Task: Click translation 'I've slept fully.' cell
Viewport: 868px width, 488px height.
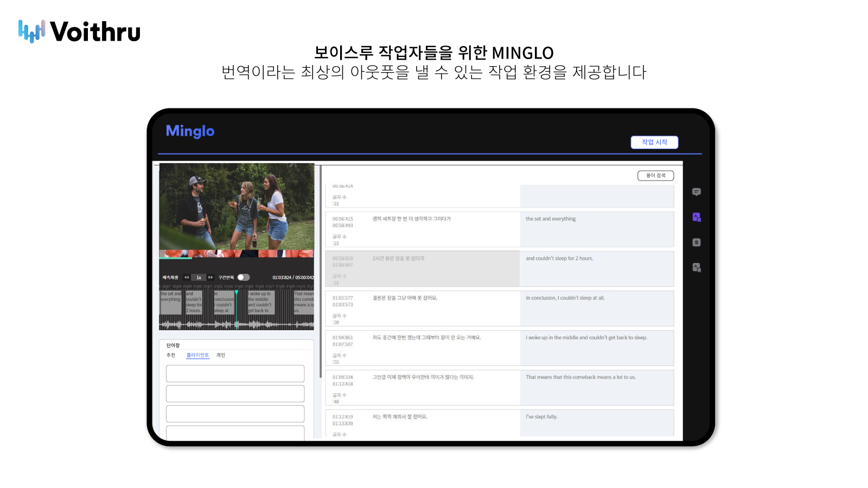Action: coord(597,423)
